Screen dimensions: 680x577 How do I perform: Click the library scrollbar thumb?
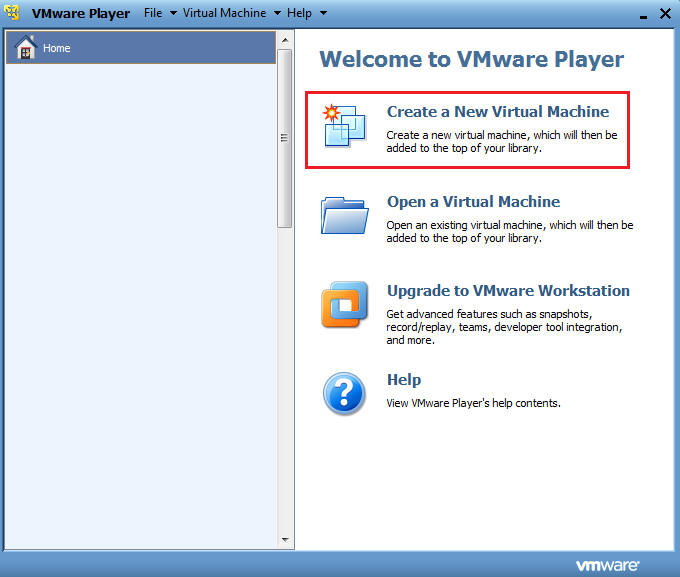tap(285, 138)
